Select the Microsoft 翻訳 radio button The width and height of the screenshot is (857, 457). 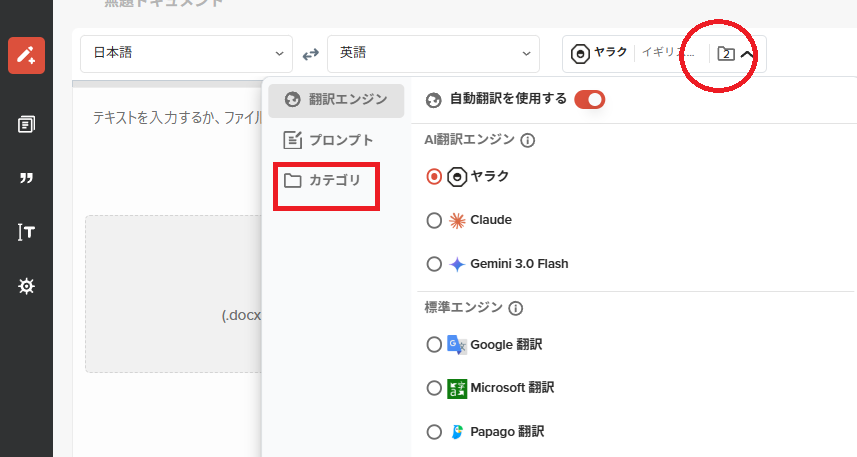(x=434, y=388)
